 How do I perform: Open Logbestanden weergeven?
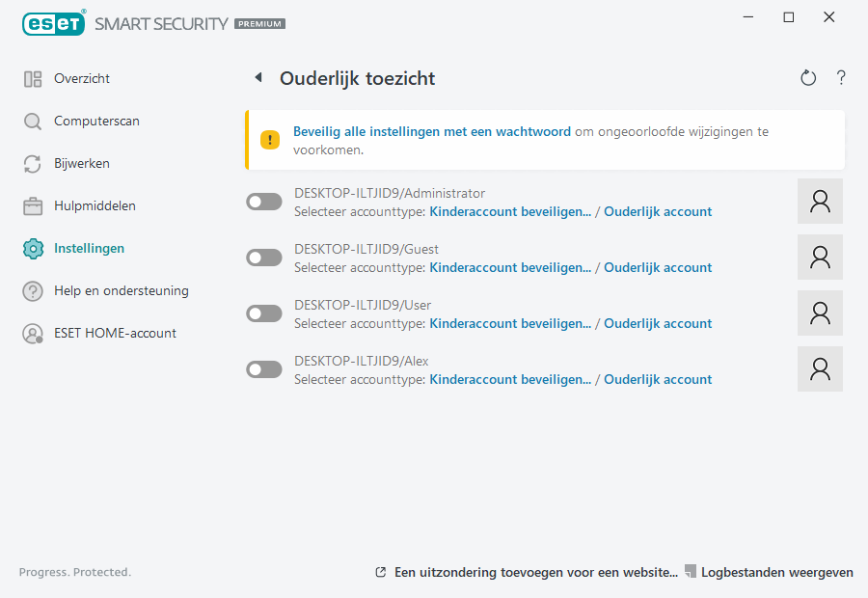point(776,572)
